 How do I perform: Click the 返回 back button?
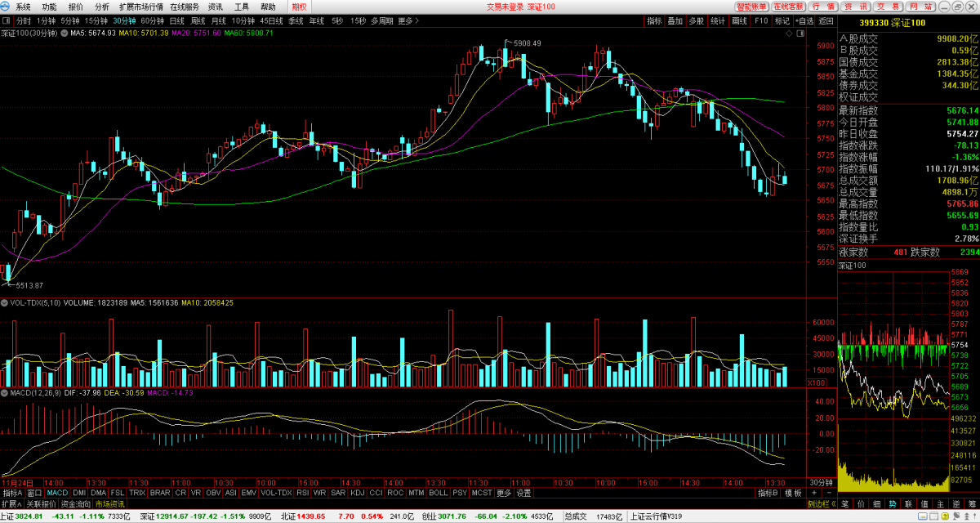(x=826, y=20)
